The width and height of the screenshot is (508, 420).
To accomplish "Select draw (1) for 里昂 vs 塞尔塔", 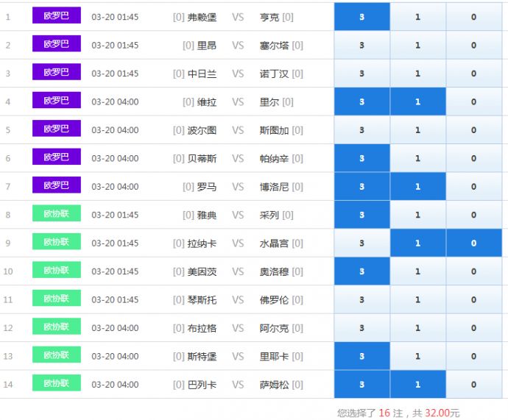I will point(417,46).
